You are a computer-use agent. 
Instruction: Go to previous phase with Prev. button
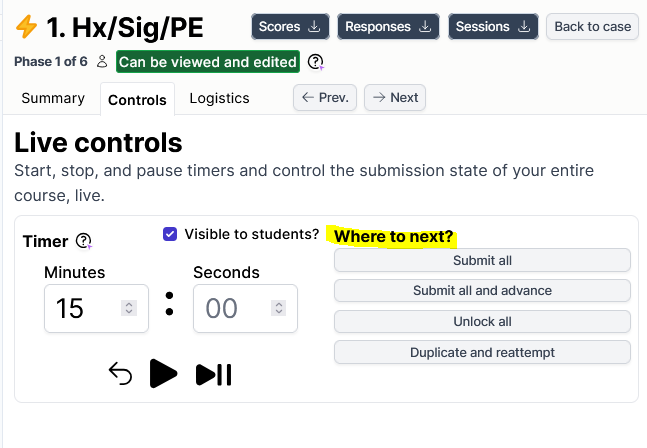tap(325, 97)
